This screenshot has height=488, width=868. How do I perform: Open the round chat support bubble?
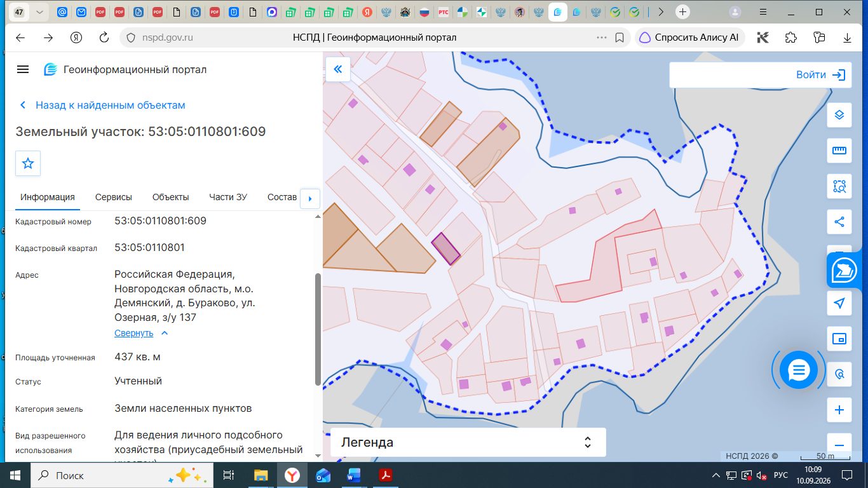click(798, 370)
